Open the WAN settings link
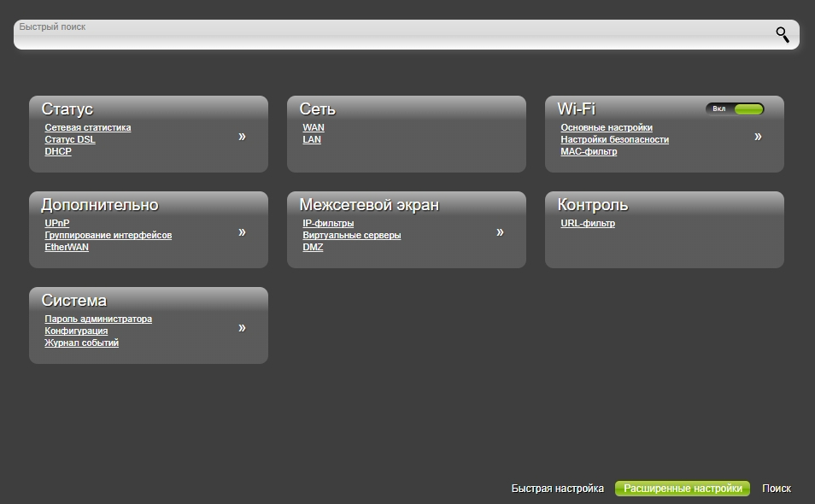Viewport: 815px width, 504px height. tap(314, 128)
